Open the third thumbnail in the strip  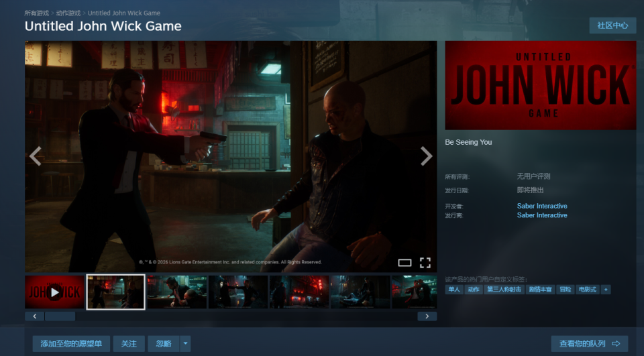[177, 292]
